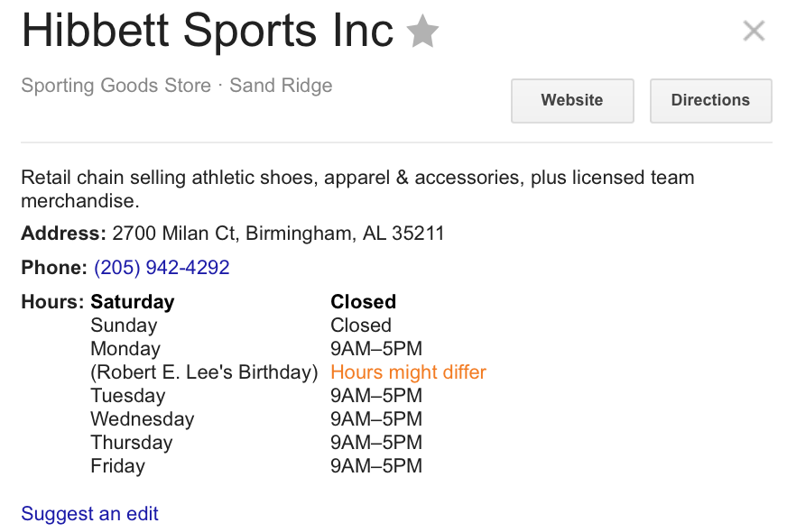Click the Suggest an edit link
This screenshot has height=532, width=787.
pyautogui.click(x=89, y=513)
